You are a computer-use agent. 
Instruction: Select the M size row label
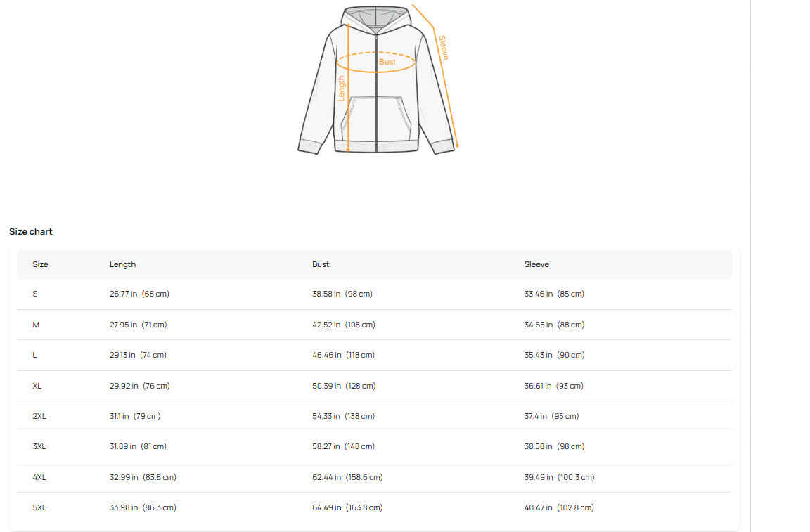tap(36, 325)
